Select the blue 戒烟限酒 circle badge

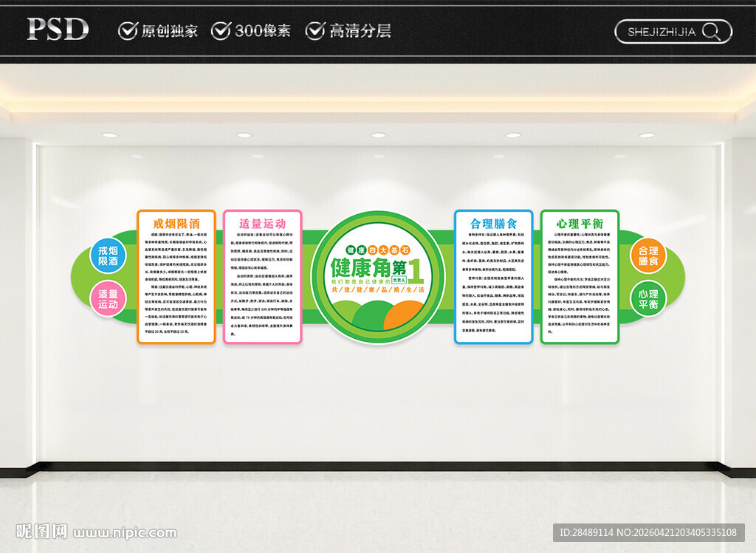108,255
